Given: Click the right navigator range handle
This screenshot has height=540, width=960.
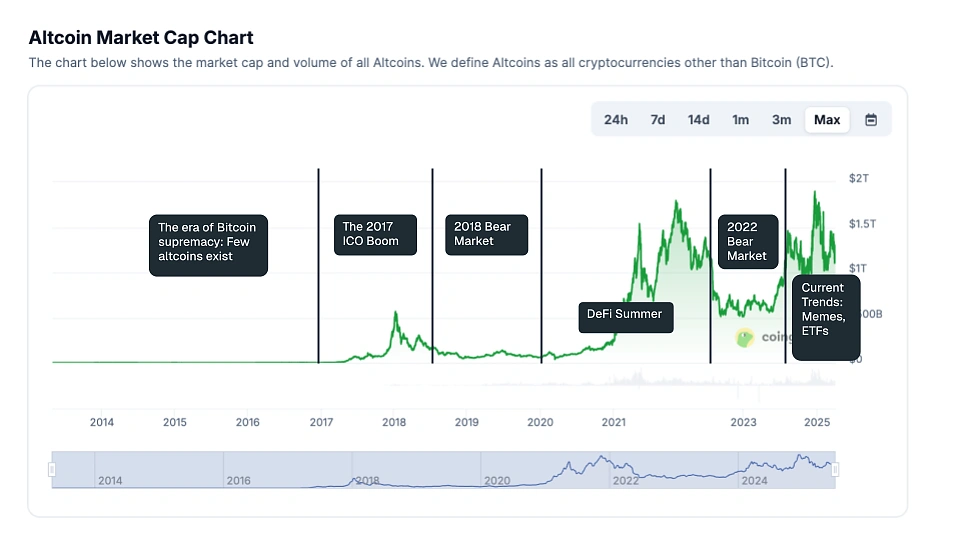Looking at the screenshot, I should (x=836, y=470).
